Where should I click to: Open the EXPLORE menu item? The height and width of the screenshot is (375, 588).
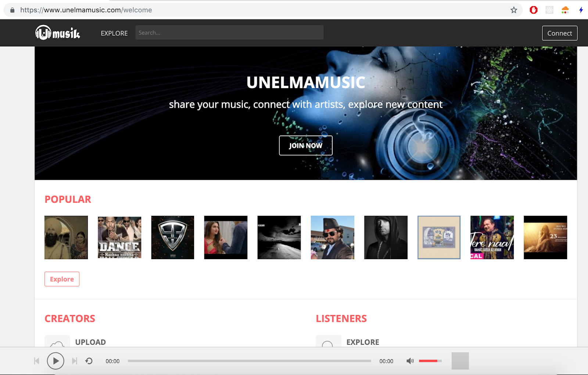click(114, 33)
